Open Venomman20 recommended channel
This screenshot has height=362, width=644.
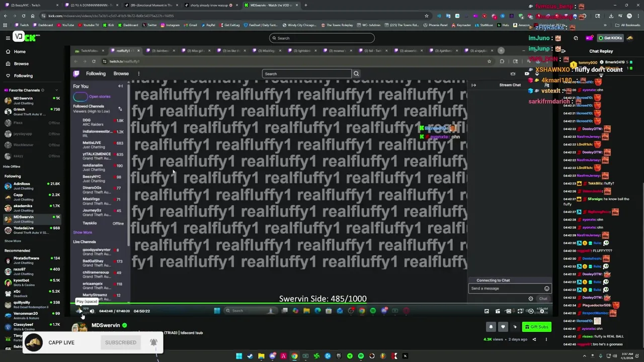[x=32, y=316]
